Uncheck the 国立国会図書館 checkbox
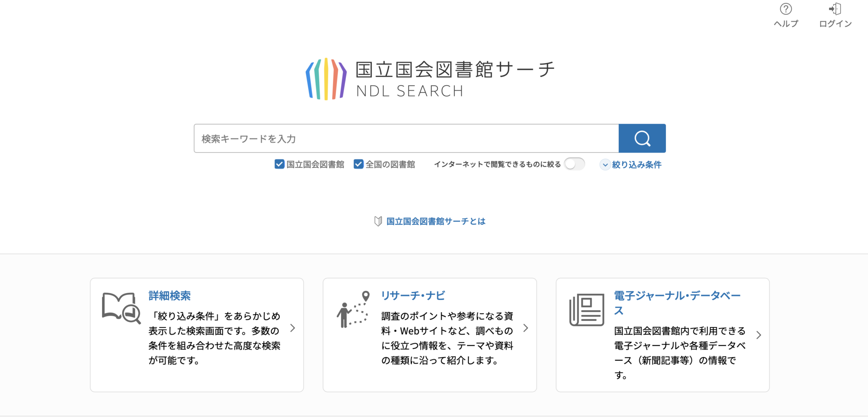 tap(279, 164)
